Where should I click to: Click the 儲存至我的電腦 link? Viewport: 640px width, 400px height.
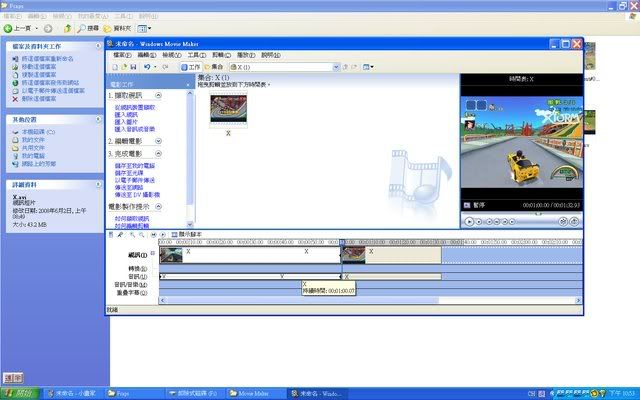[135, 164]
